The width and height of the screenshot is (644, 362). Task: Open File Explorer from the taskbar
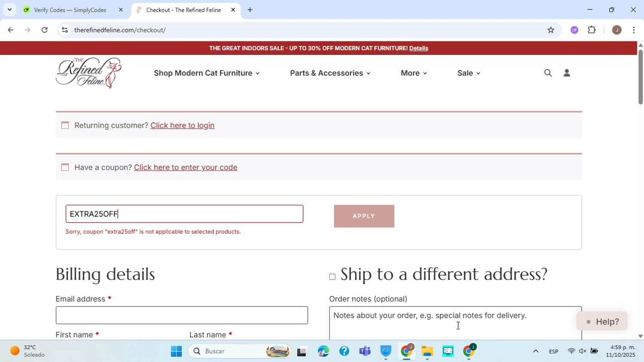[427, 352]
